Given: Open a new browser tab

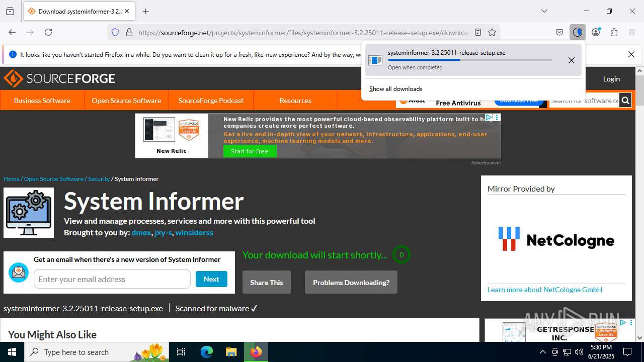Looking at the screenshot, I should point(146,11).
